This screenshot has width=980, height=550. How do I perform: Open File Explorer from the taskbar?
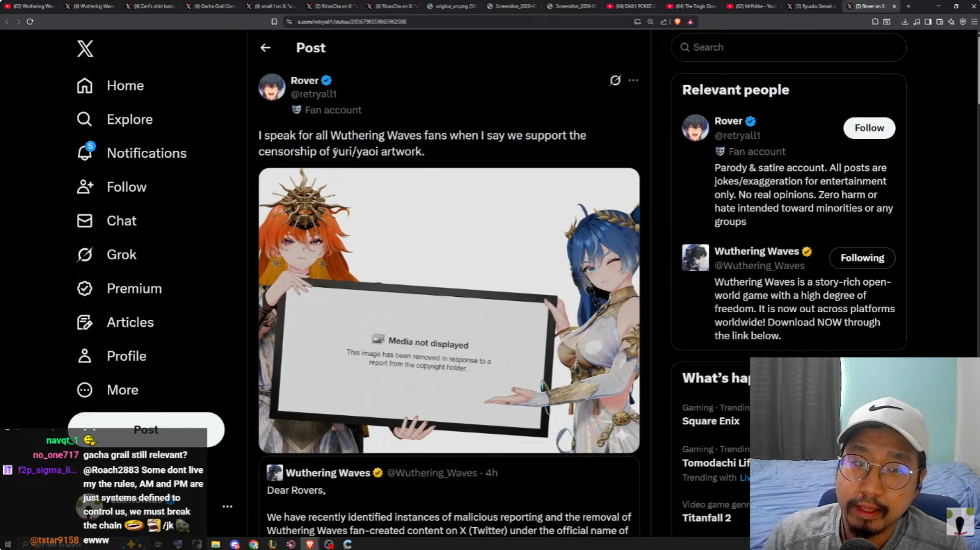pyautogui.click(x=216, y=544)
